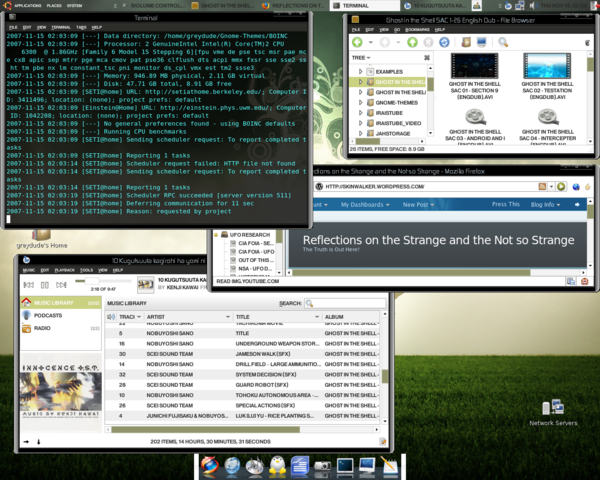Toggle repeat arrow at music player bottom

[x=26, y=442]
